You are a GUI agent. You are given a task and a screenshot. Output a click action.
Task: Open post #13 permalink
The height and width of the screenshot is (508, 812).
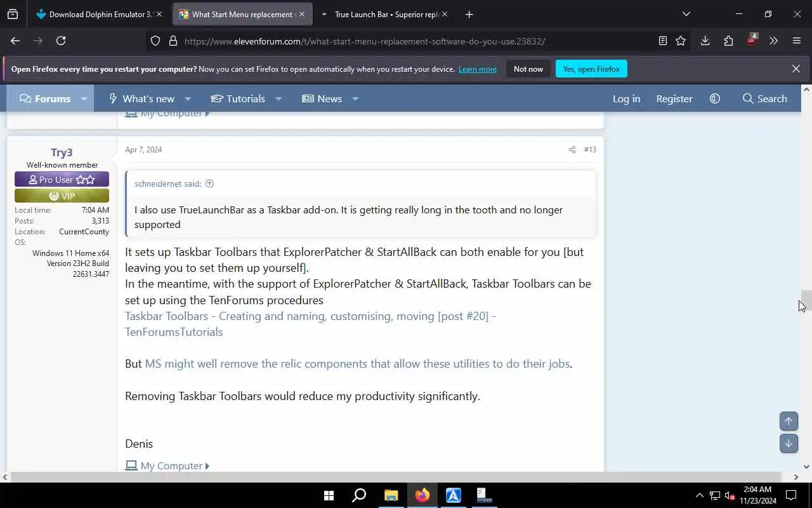click(x=590, y=150)
